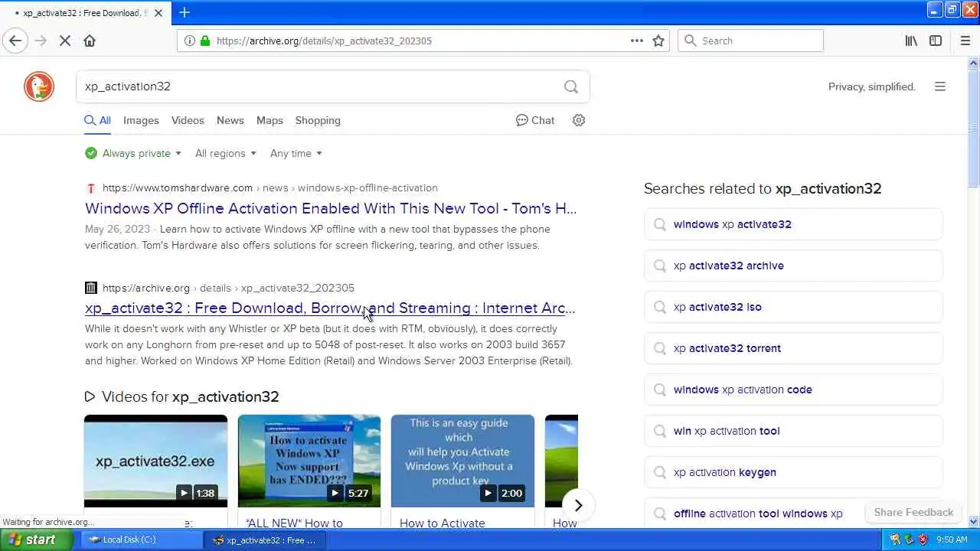Open the page actions three-dot menu
The image size is (980, 551).
click(x=636, y=41)
